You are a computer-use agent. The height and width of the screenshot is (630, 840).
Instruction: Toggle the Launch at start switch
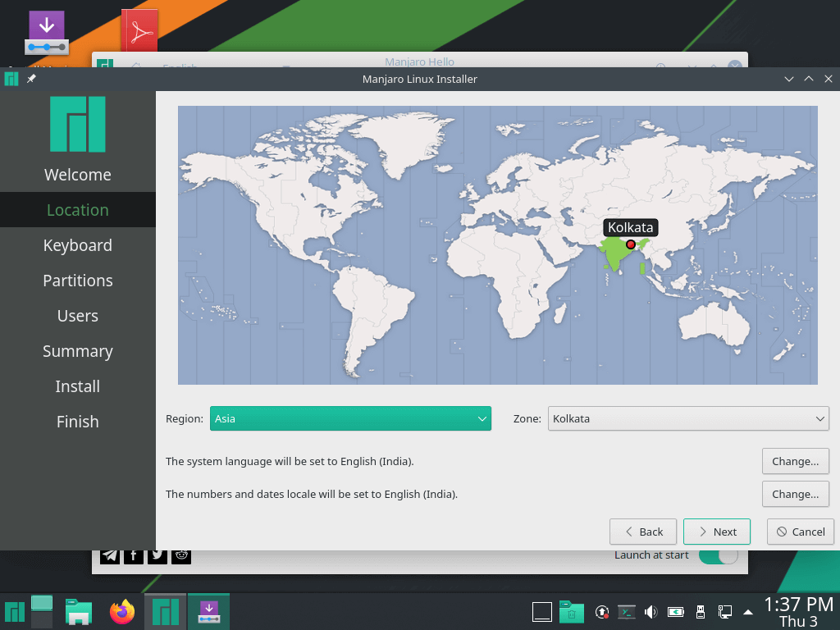[x=718, y=555]
